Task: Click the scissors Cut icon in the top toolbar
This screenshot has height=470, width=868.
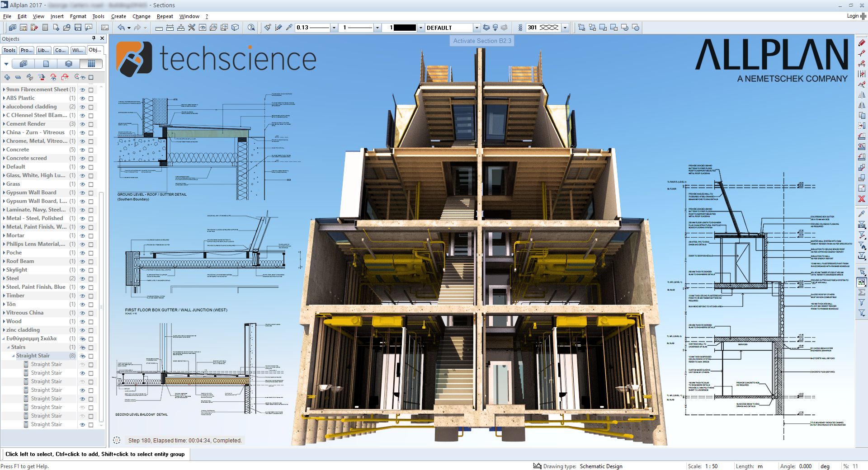Action: point(191,27)
